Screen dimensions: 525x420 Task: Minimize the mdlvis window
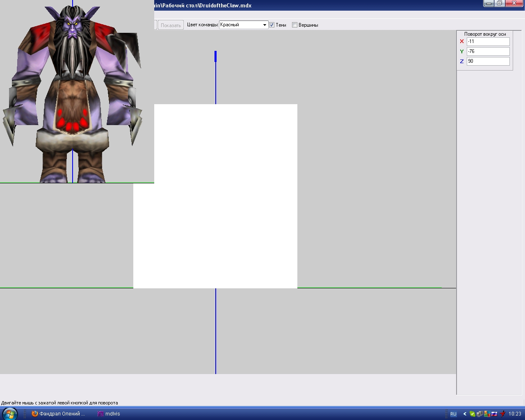coord(488,4)
